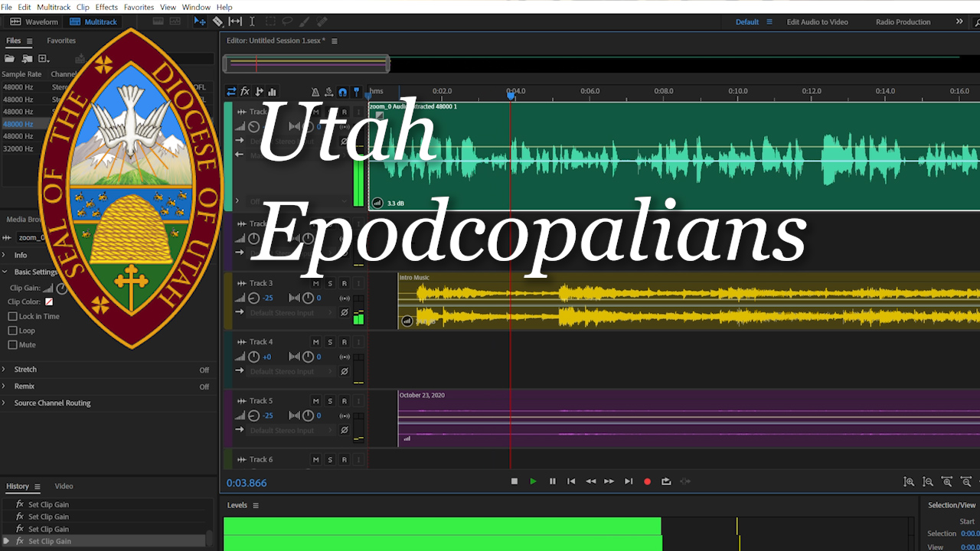Select the Move tool in toolbar

[x=200, y=21]
